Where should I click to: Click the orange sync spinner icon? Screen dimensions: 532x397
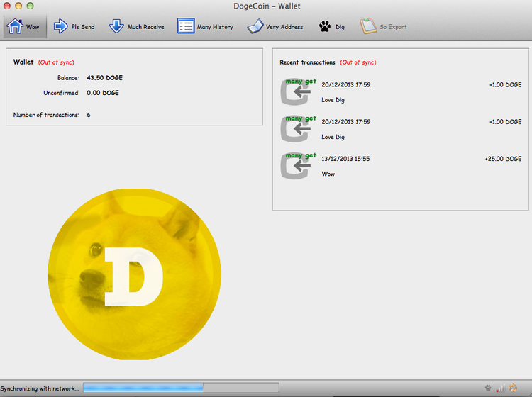click(x=513, y=388)
